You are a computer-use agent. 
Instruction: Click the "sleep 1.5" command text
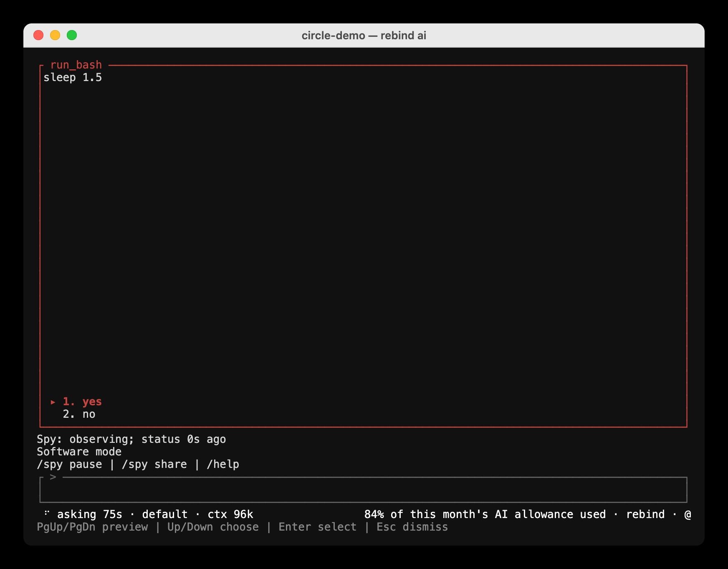[73, 77]
